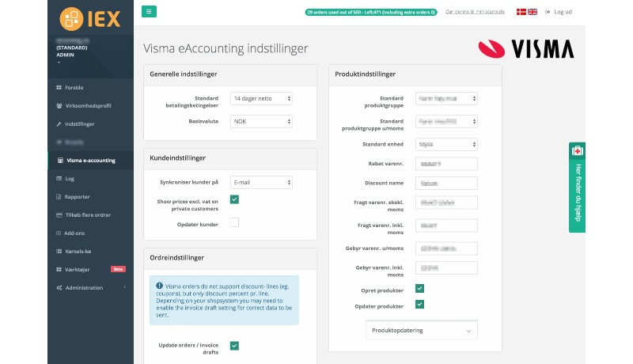Click the link to the start page
The width and height of the screenshot is (633, 364).
pyautogui.click(x=475, y=12)
